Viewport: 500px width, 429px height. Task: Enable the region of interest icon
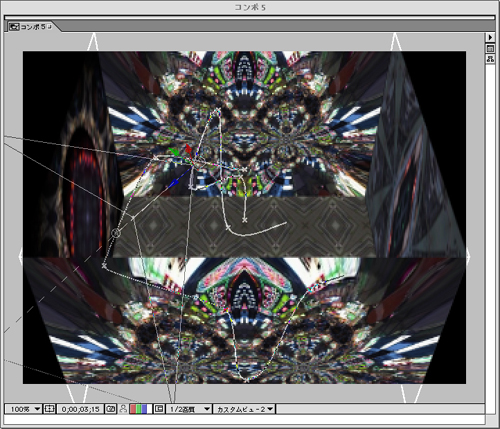click(x=159, y=409)
